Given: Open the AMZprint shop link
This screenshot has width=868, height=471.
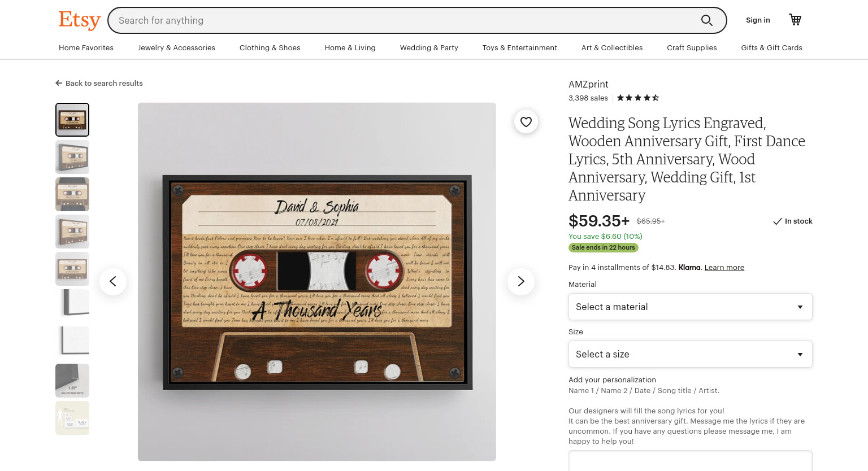Looking at the screenshot, I should pyautogui.click(x=588, y=84).
